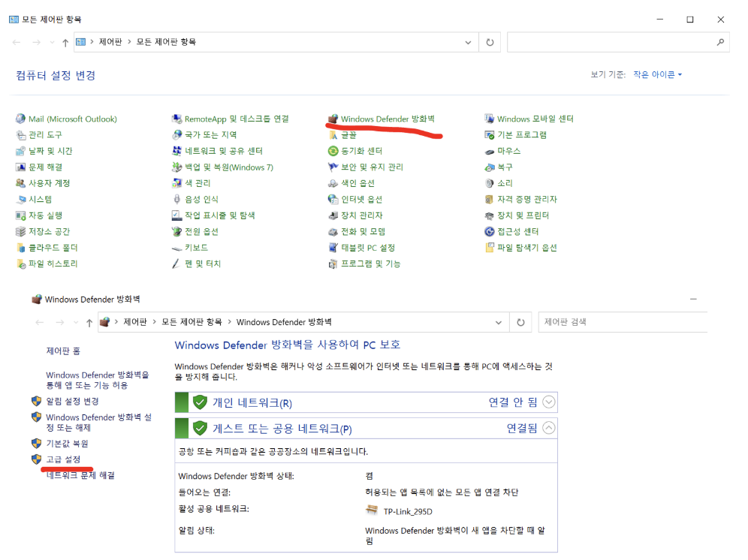Open Windows Defender 방화벽 icon in control panel list
This screenshot has height=560, width=748.
pos(382,119)
